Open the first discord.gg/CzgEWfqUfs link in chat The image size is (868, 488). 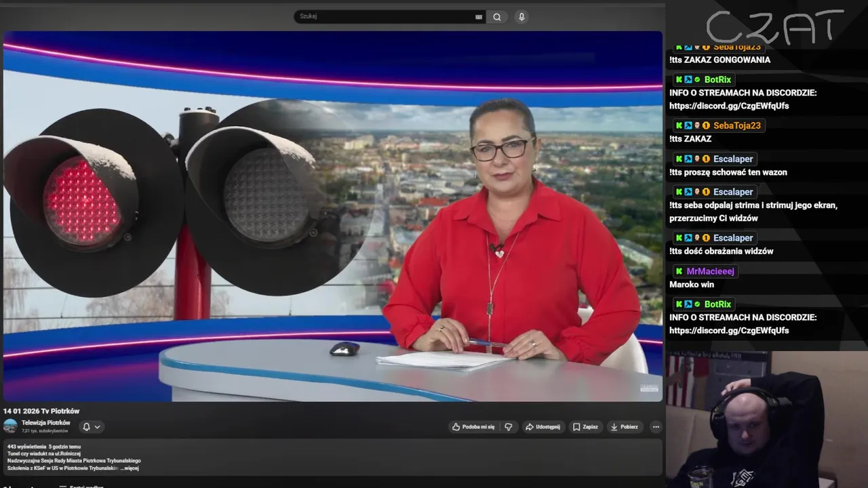tap(729, 106)
